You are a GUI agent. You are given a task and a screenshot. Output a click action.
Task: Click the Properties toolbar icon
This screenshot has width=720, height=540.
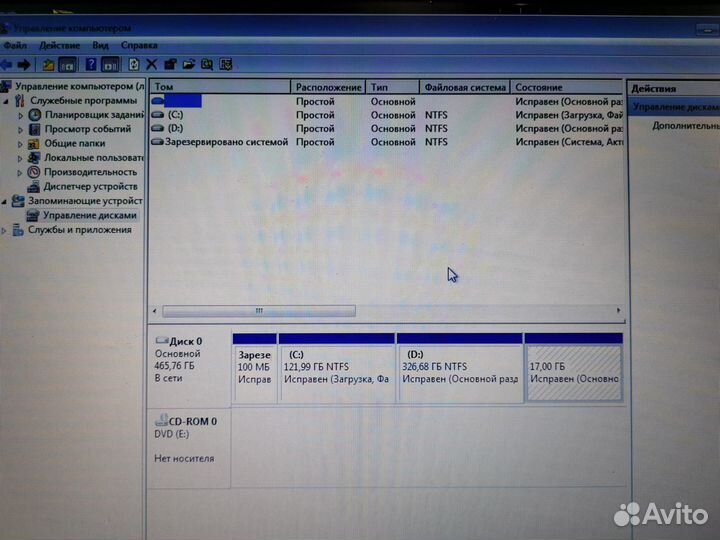pyautogui.click(x=170, y=64)
